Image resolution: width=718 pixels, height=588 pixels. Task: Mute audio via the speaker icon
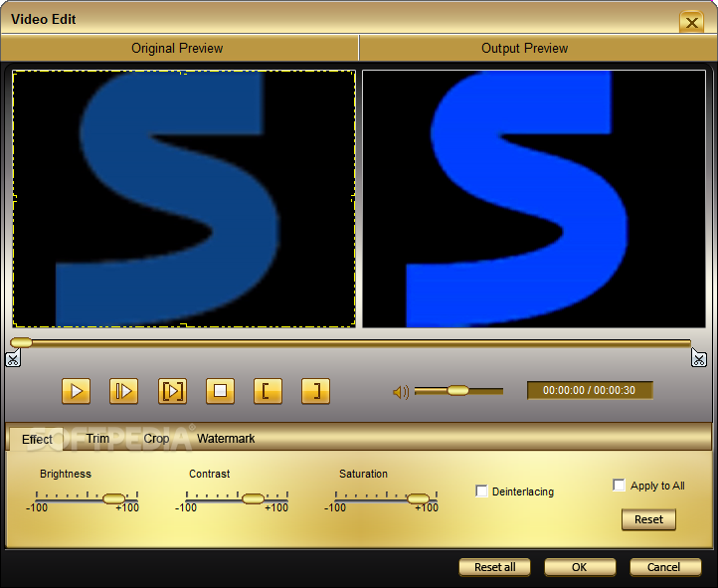click(401, 392)
